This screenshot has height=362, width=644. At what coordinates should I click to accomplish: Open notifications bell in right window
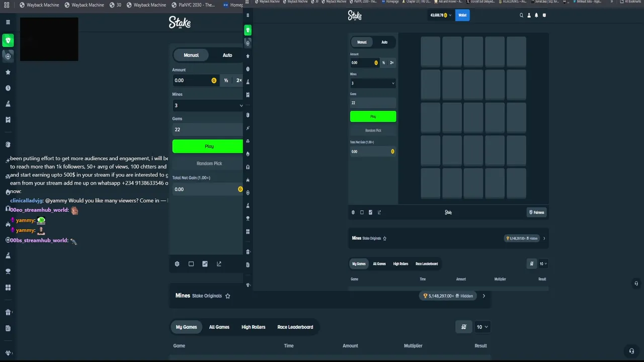click(536, 15)
